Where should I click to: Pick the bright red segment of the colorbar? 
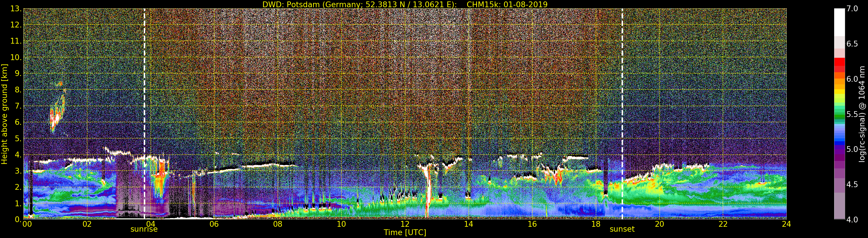click(x=839, y=62)
